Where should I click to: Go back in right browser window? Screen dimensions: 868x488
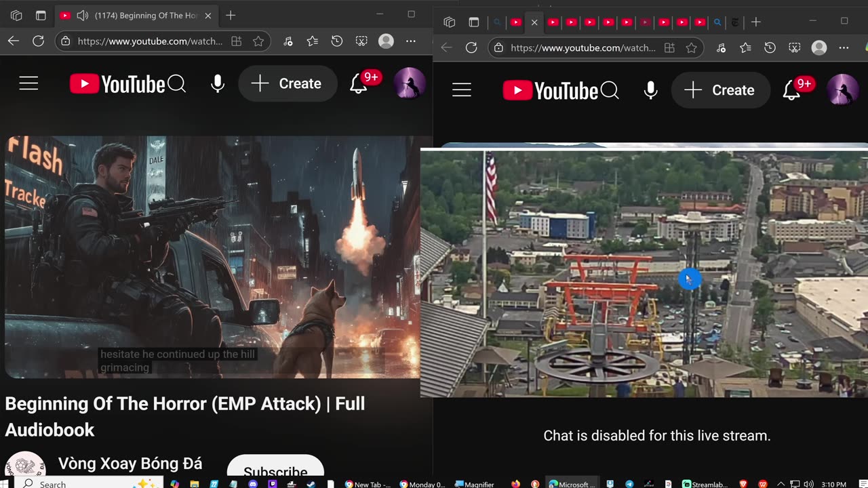point(446,47)
